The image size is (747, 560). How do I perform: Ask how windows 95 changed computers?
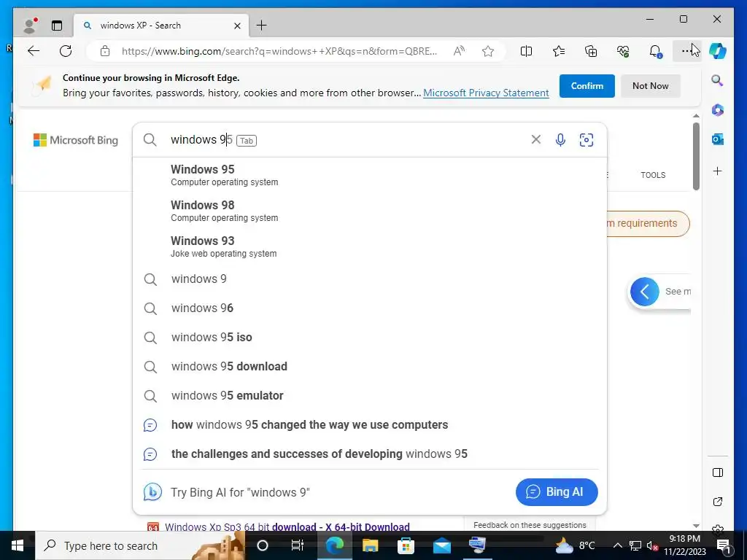(x=370, y=425)
